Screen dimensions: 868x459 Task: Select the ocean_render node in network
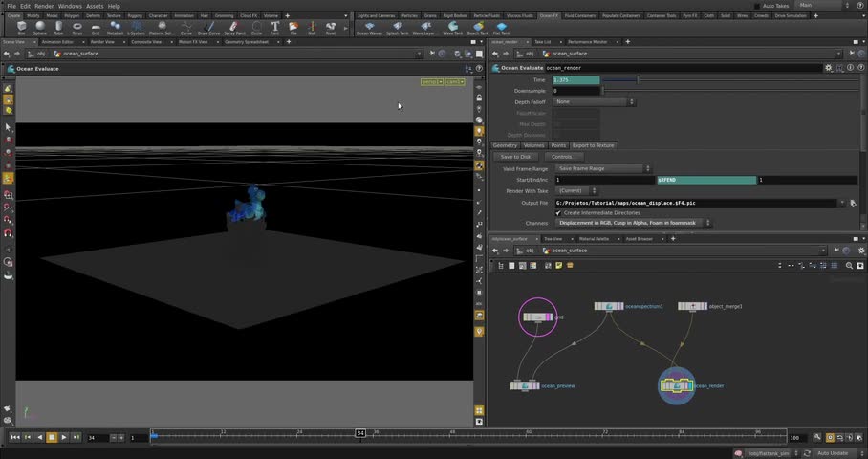point(677,385)
